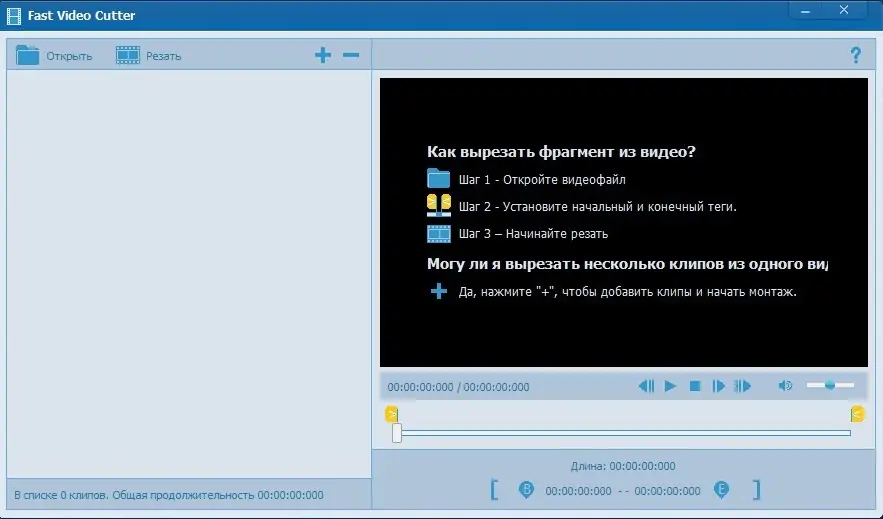Screen dimensions: 883x519
Task: Close the Fast Video Cutter window
Action: pyautogui.click(x=844, y=10)
